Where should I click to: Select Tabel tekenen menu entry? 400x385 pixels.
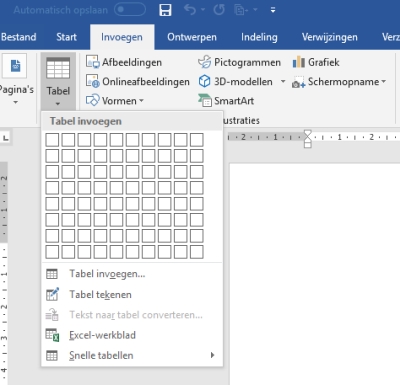[x=132, y=295]
